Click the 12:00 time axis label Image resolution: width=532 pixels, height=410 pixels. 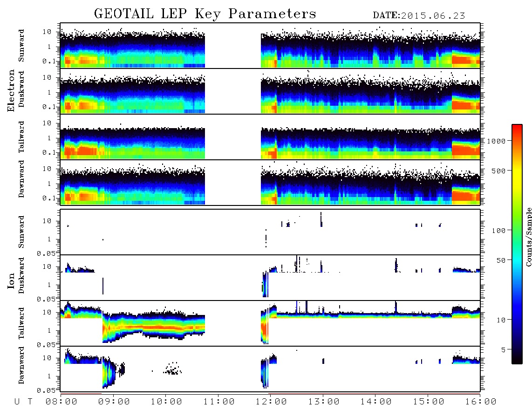click(271, 402)
